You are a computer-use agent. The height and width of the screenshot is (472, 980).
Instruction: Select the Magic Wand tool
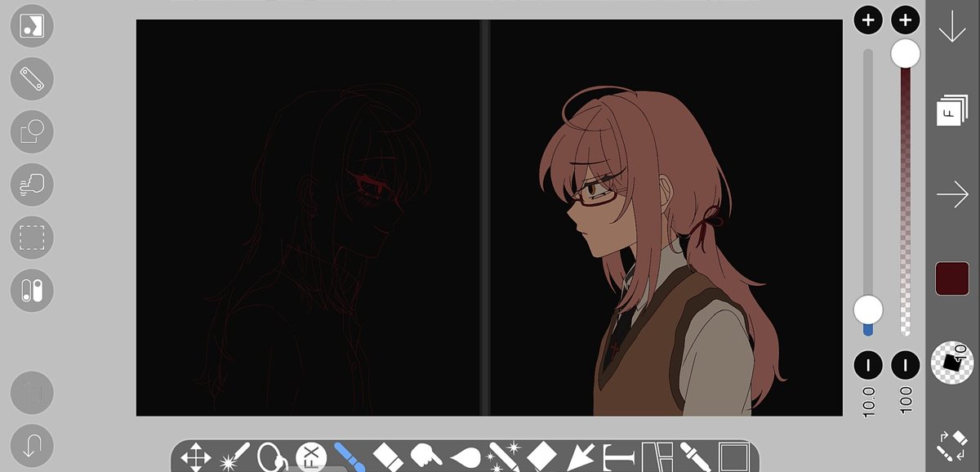point(234,456)
